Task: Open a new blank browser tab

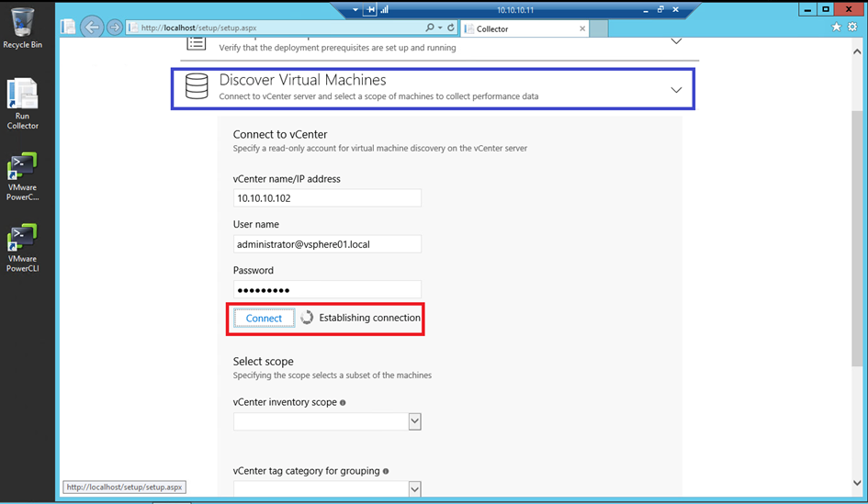Action: [598, 28]
